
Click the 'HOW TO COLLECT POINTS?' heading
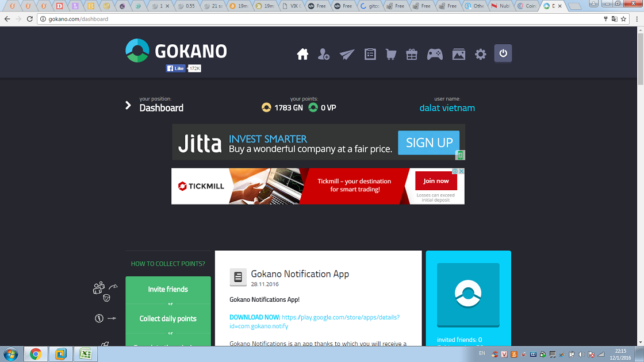tap(168, 264)
